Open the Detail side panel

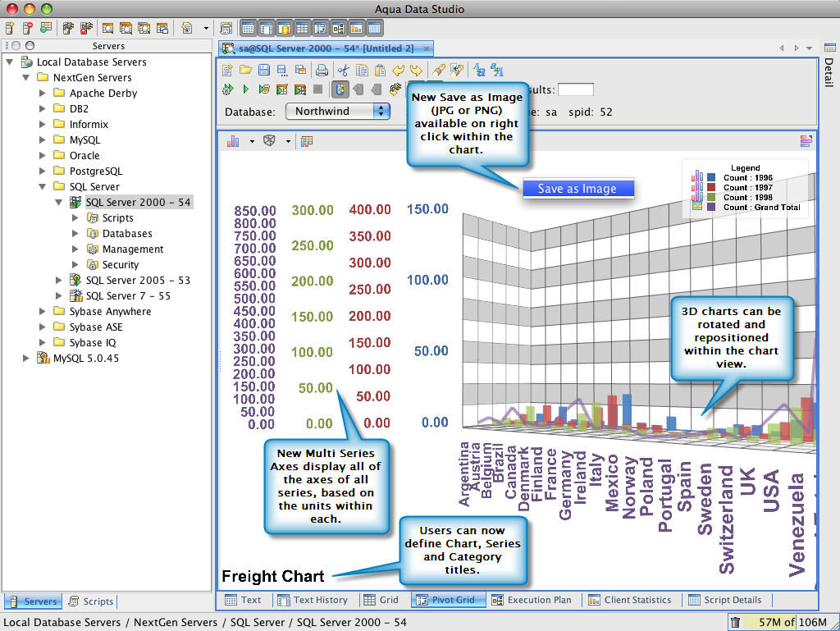click(x=829, y=66)
